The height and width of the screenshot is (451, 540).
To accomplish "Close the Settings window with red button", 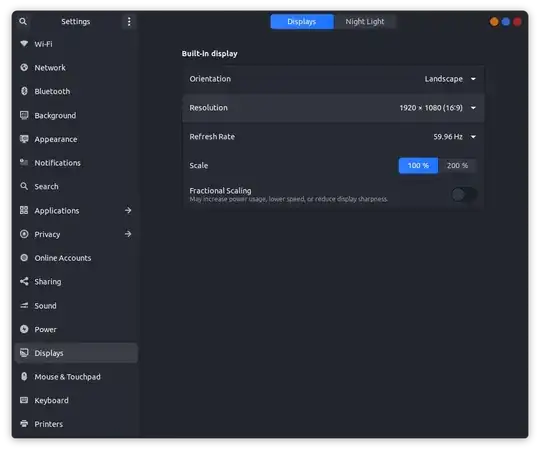I will pos(517,22).
